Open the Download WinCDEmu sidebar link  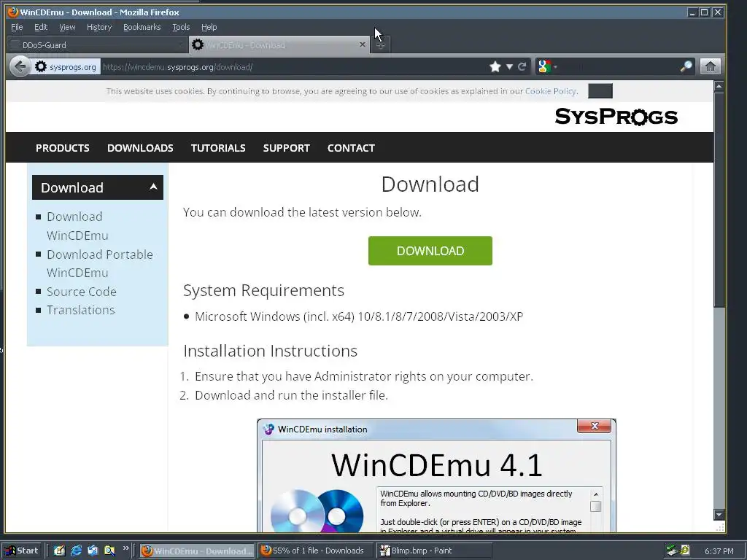click(77, 226)
